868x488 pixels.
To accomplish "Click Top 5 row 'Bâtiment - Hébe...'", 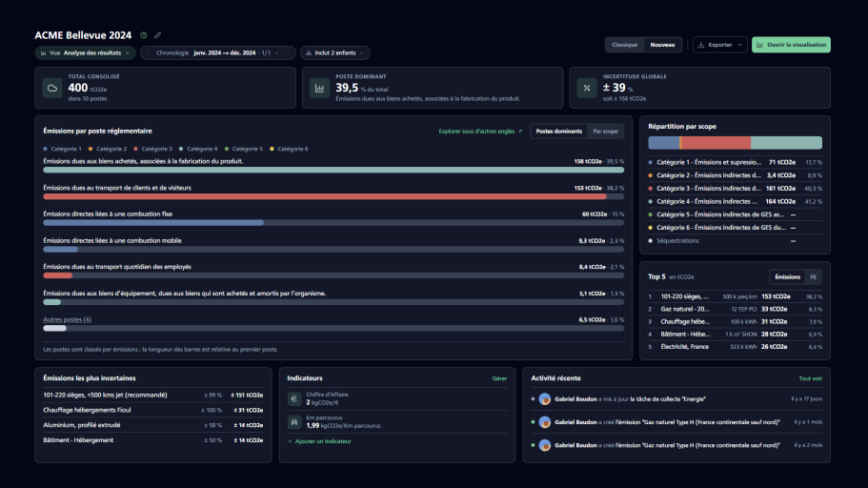I will click(x=736, y=334).
